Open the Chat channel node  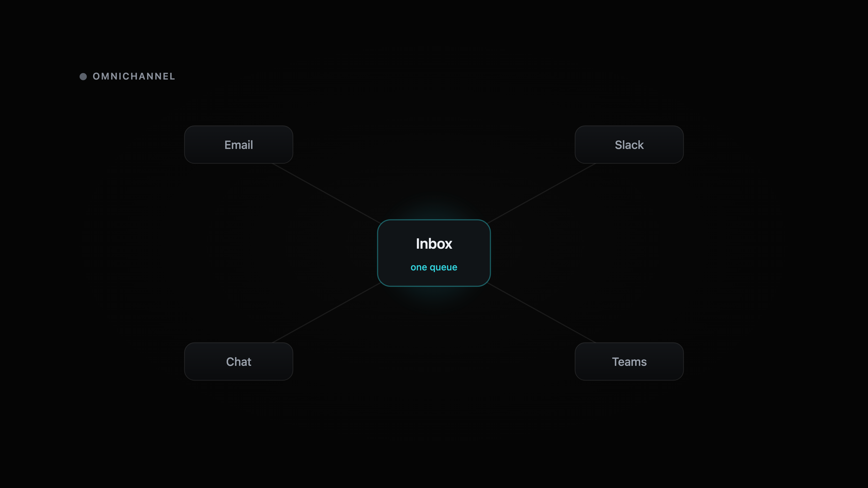(x=238, y=362)
